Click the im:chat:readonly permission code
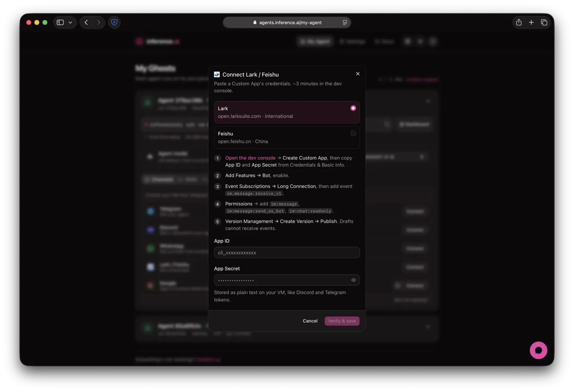This screenshot has width=574, height=392. pos(310,211)
